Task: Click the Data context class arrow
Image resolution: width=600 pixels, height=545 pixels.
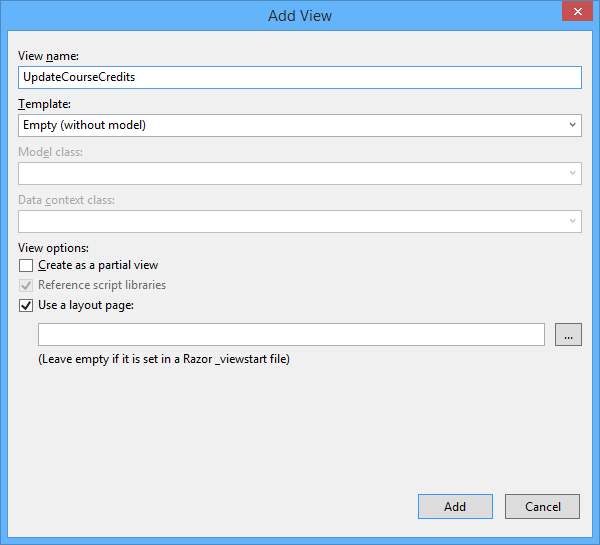Action: 572,221
